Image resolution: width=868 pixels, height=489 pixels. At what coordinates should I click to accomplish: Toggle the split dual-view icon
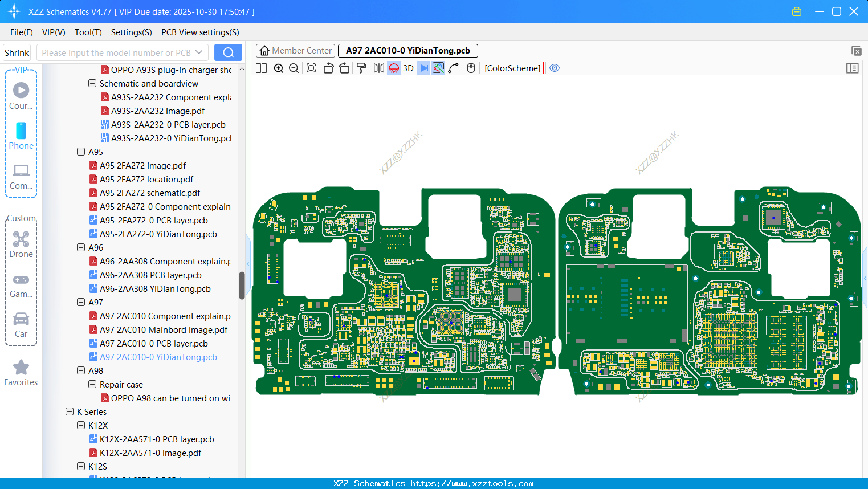point(260,68)
